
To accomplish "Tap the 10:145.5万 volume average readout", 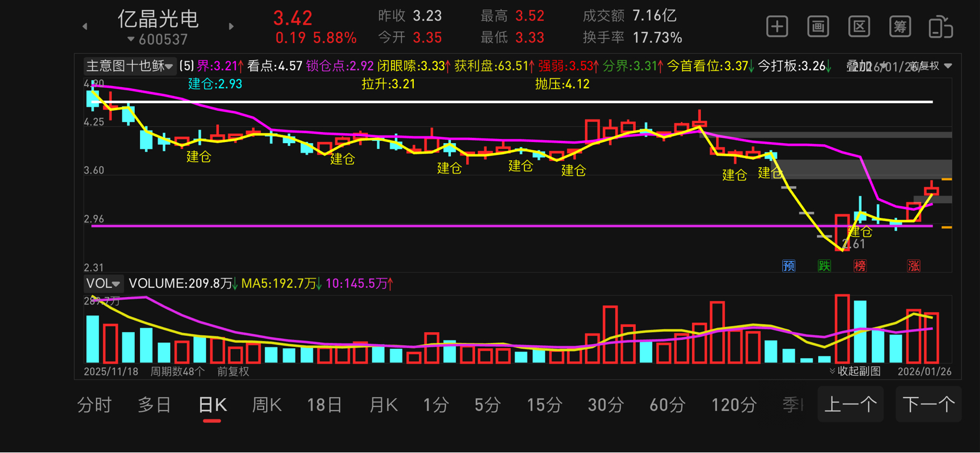I will (360, 283).
